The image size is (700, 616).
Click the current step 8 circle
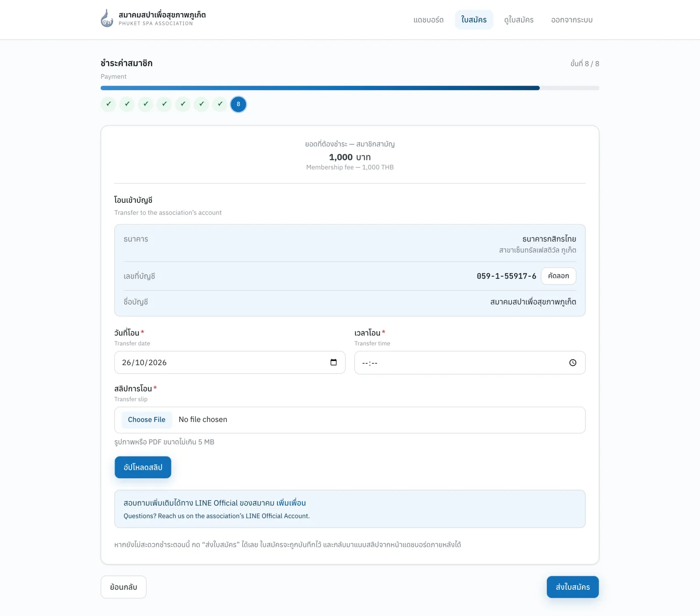pos(238,104)
